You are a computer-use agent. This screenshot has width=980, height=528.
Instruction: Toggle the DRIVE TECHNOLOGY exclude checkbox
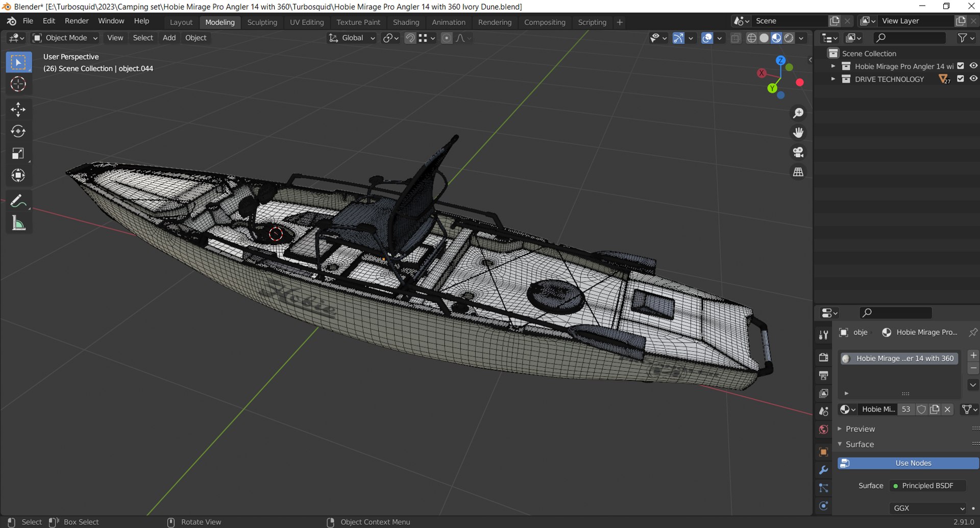961,79
